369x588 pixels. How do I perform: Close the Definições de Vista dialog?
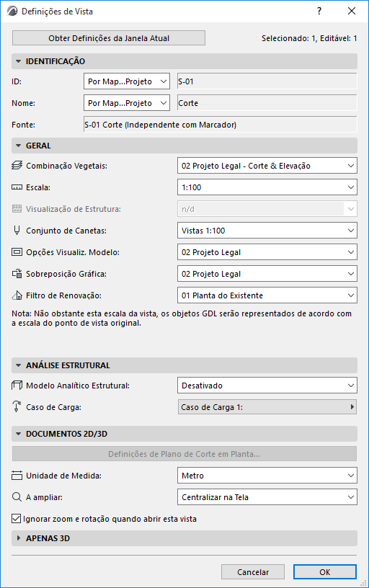tap(352, 11)
